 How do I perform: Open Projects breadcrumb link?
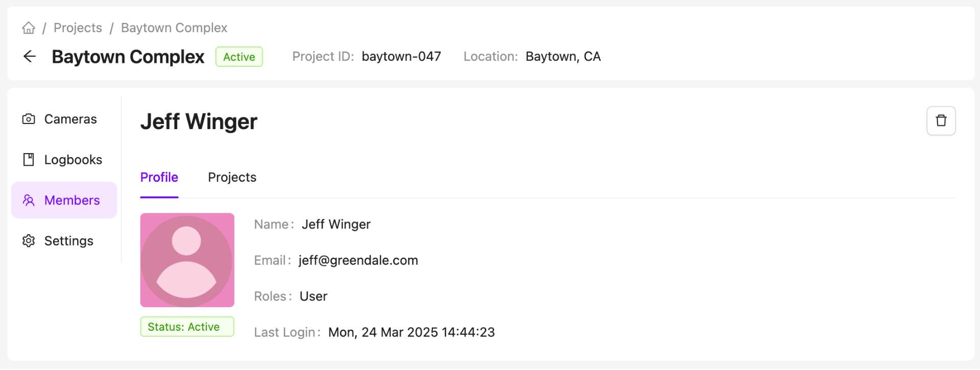(x=78, y=28)
